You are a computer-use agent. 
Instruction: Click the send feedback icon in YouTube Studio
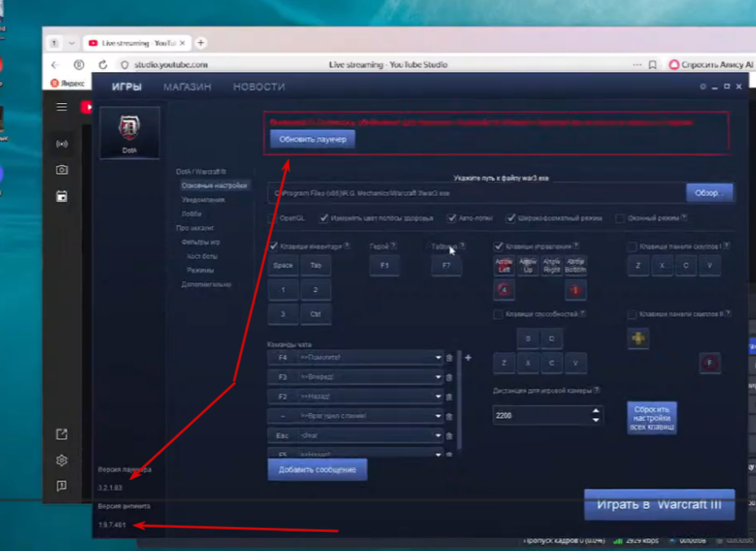point(62,486)
